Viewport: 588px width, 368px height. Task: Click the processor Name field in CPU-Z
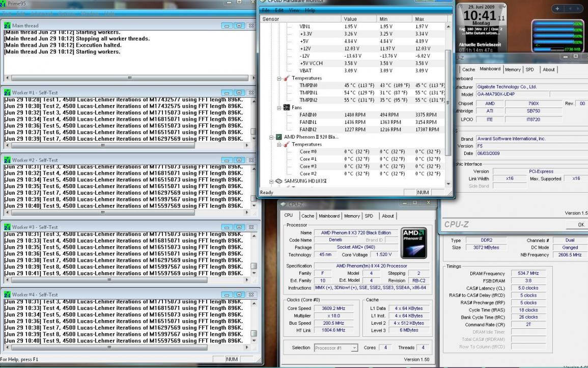pyautogui.click(x=355, y=233)
